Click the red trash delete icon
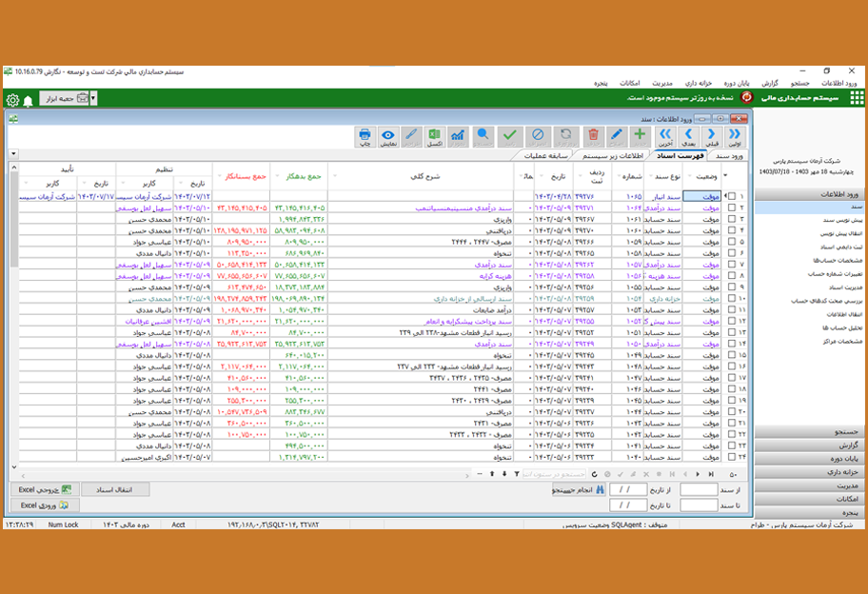 tap(593, 137)
